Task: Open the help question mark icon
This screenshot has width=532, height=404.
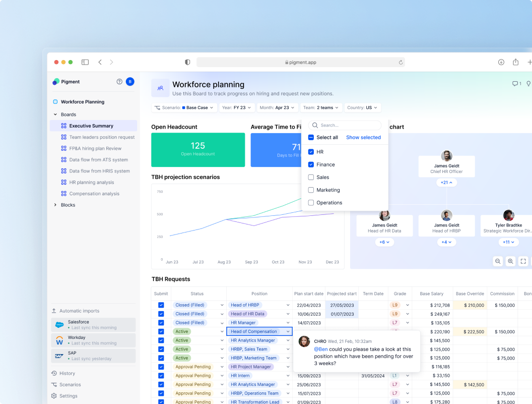Action: click(119, 82)
